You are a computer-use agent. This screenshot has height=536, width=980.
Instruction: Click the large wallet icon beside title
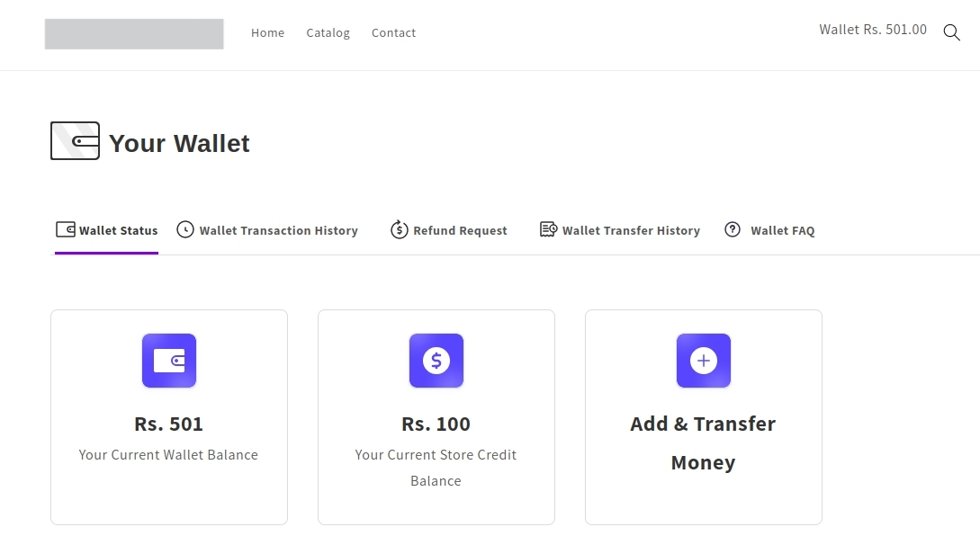[75, 141]
